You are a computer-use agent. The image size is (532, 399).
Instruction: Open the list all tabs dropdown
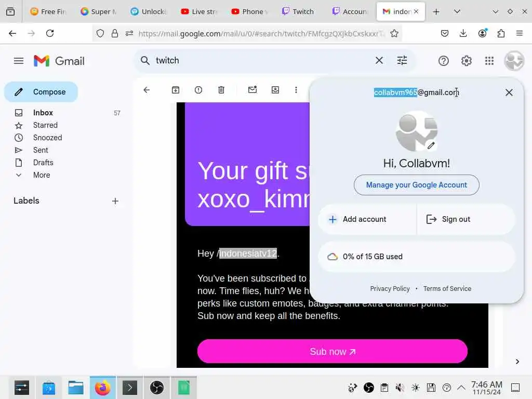coord(457,11)
